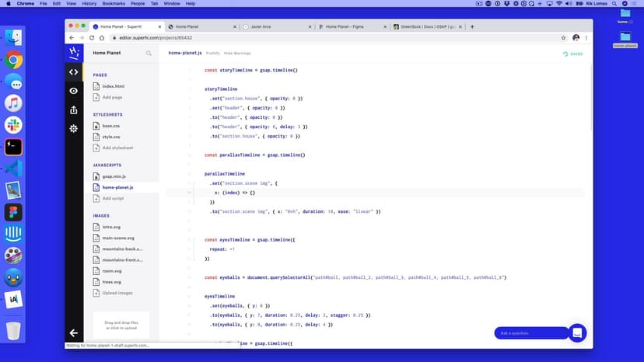Select gsap.min.js script file
Image resolution: width=644 pixels, height=362 pixels.
(x=114, y=176)
